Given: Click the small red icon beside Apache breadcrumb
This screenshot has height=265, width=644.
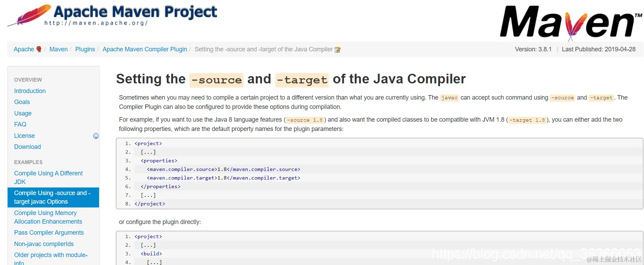Looking at the screenshot, I should click(x=39, y=49).
